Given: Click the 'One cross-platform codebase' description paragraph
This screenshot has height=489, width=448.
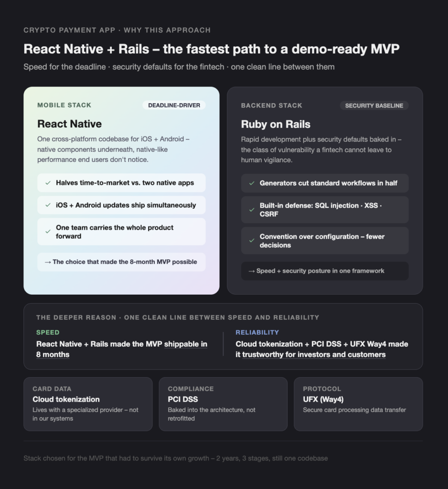Looking at the screenshot, I should tap(113, 149).
